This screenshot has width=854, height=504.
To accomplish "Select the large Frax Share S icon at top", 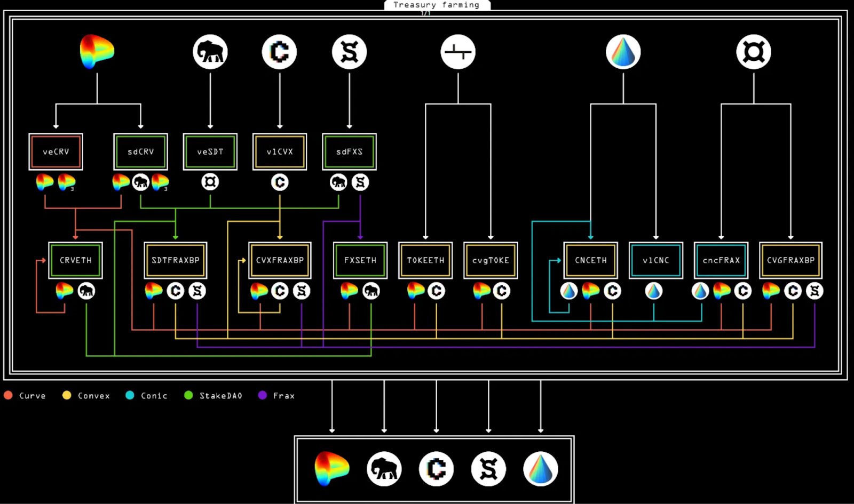I will [350, 52].
